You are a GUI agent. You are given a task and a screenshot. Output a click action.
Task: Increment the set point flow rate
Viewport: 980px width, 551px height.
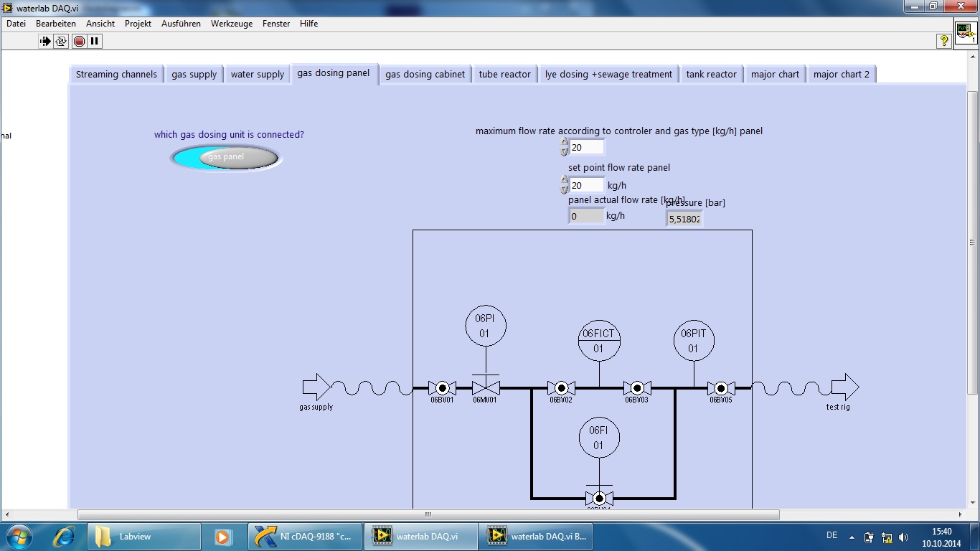[565, 181]
